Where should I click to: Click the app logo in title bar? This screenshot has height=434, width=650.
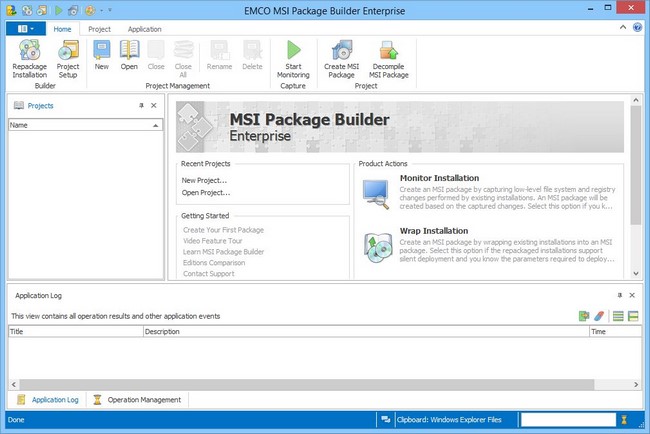pyautogui.click(x=11, y=10)
